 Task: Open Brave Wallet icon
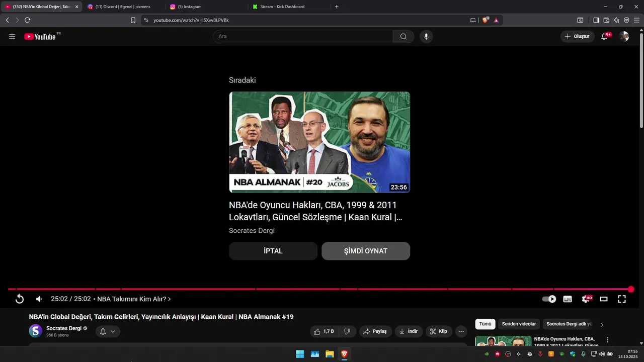pyautogui.click(x=606, y=20)
